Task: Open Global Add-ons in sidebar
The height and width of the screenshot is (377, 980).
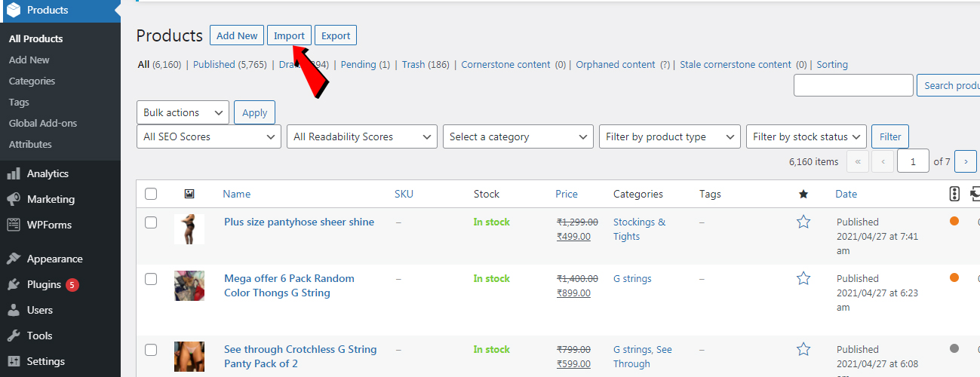Action: pyautogui.click(x=43, y=123)
